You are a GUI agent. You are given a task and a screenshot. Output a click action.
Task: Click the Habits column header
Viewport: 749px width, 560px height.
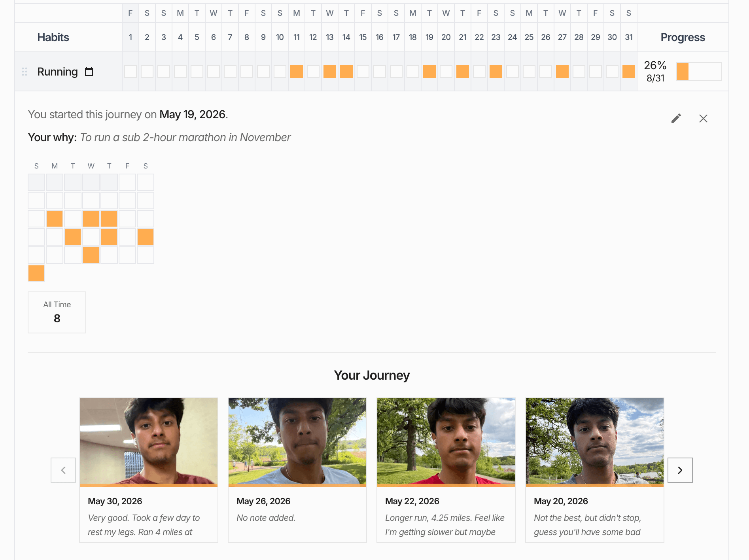(x=53, y=37)
